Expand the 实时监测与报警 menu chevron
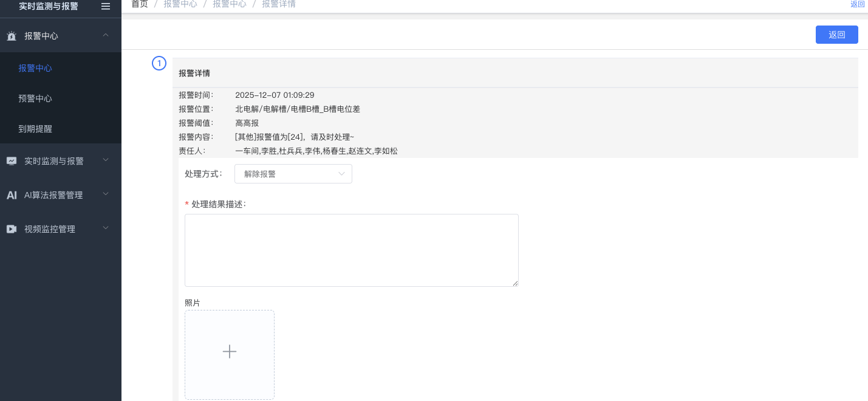868x401 pixels. point(106,160)
